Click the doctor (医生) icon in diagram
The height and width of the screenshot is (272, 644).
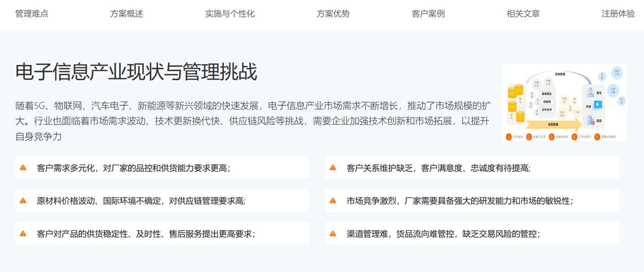tap(590, 93)
